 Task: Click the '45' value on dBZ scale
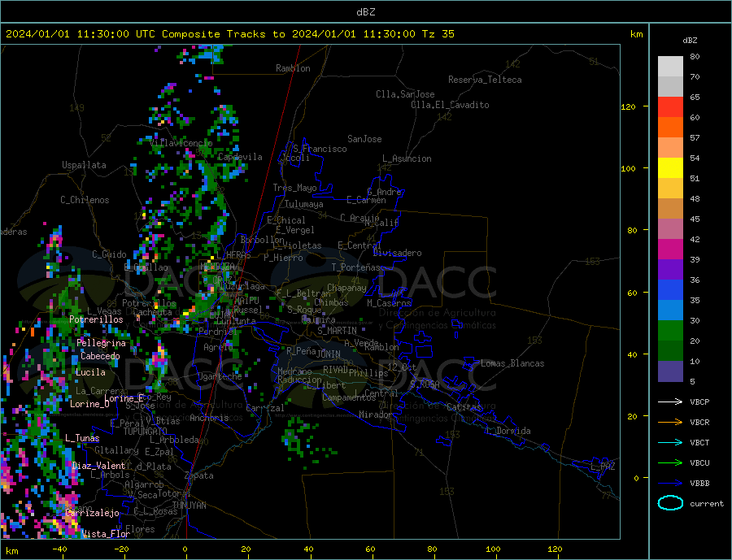click(x=695, y=219)
